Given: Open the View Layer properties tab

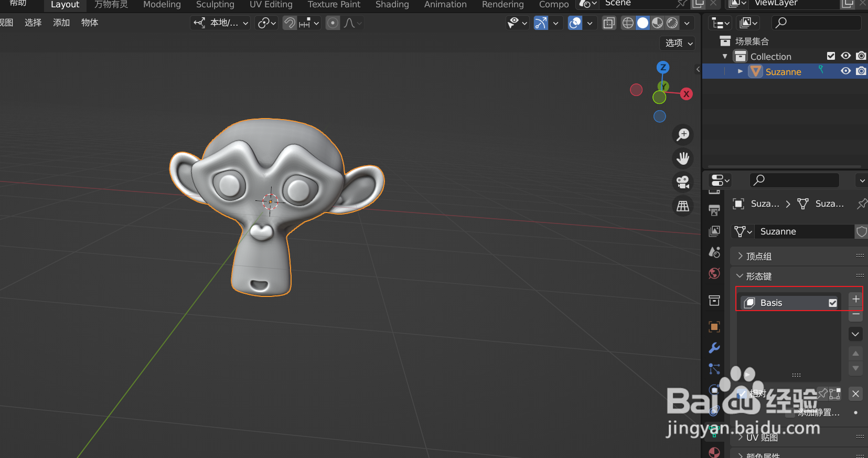Looking at the screenshot, I should (714, 231).
